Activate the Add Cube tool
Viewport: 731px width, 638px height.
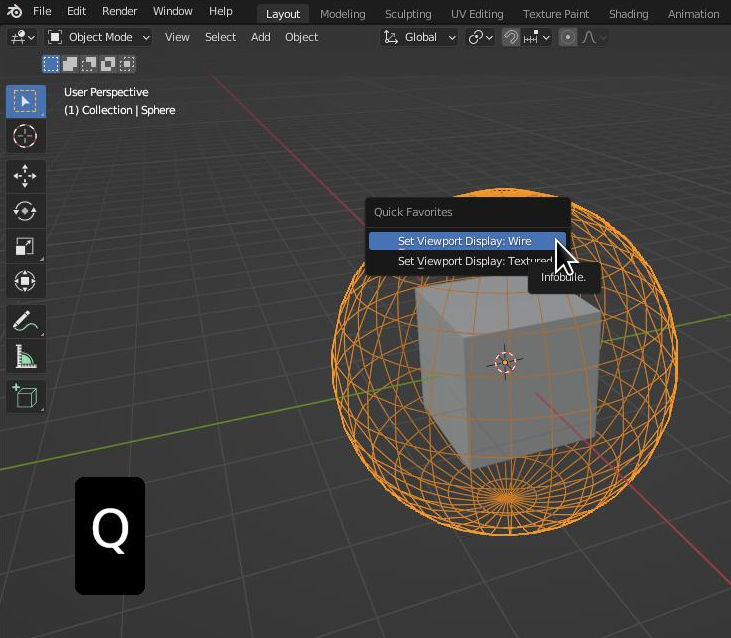point(25,396)
